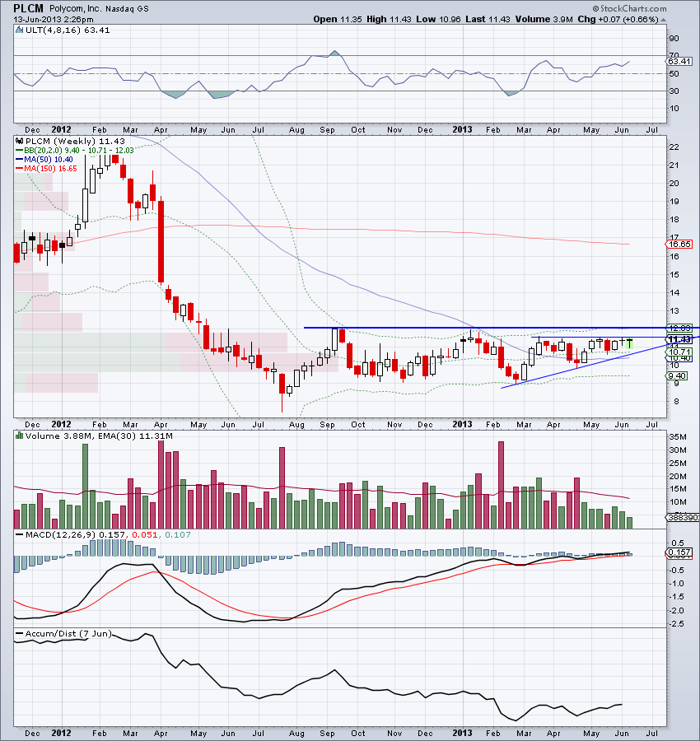700x741 pixels.
Task: Click the Last 11.43 value in header
Action: (488, 20)
